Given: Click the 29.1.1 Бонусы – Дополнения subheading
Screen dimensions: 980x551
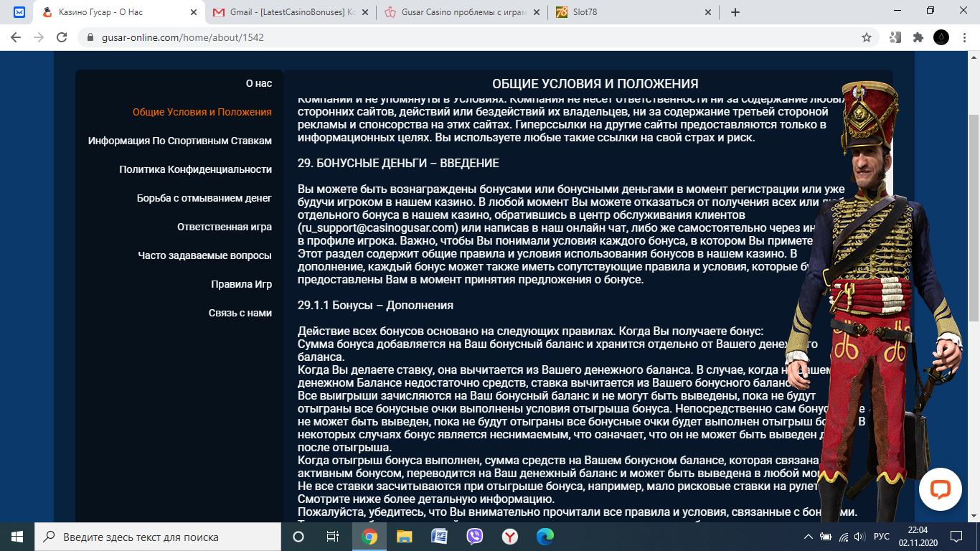Looking at the screenshot, I should (375, 305).
